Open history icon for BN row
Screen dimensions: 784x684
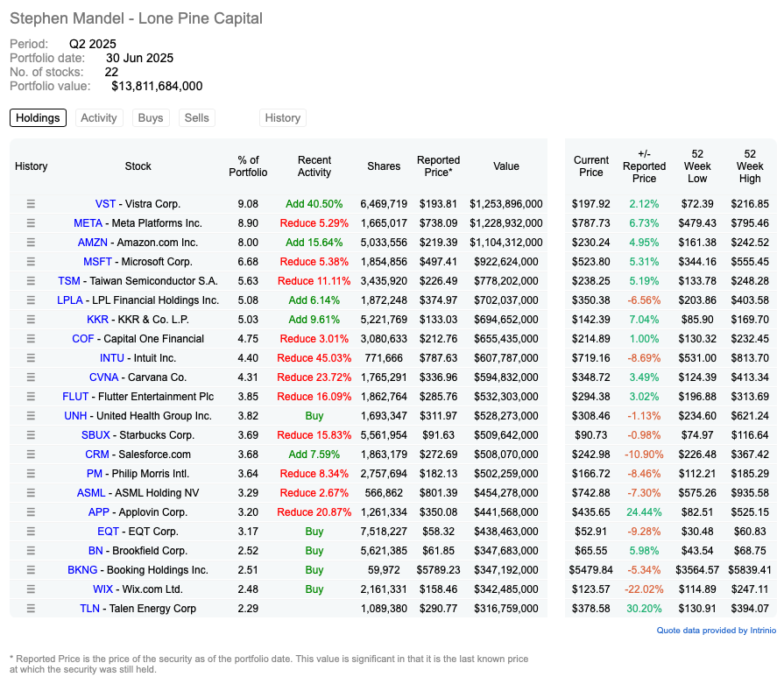tap(31, 551)
